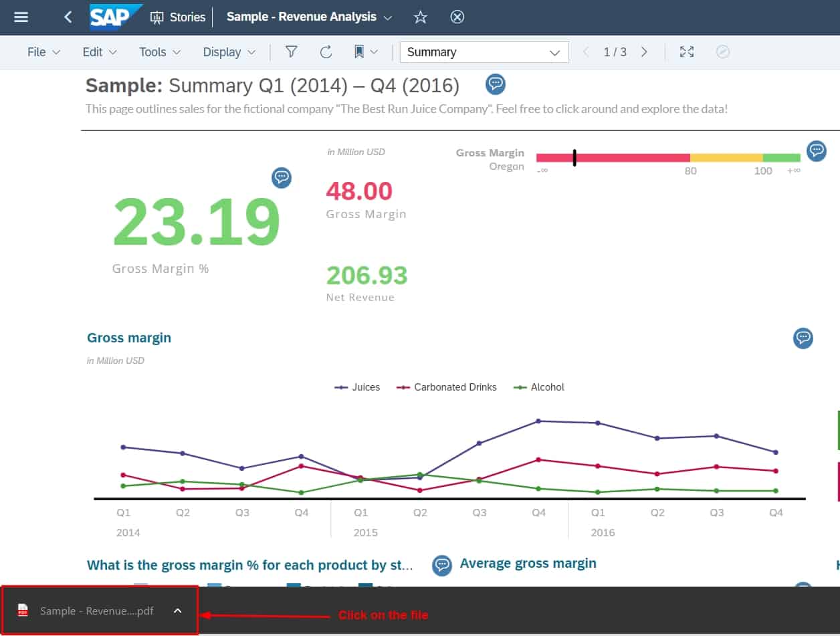The image size is (840, 636).
Task: Advance to the next page with the right arrow
Action: [x=644, y=51]
